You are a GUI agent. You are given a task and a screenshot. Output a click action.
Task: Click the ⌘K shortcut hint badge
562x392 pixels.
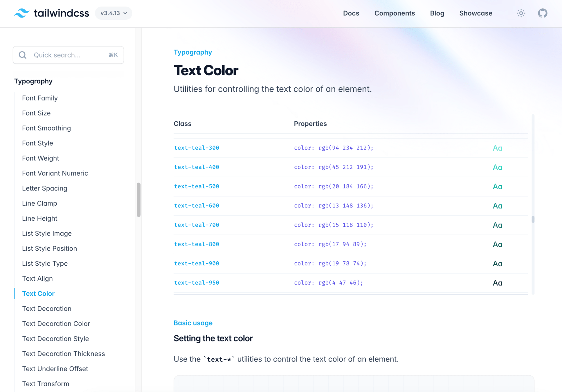[113, 55]
